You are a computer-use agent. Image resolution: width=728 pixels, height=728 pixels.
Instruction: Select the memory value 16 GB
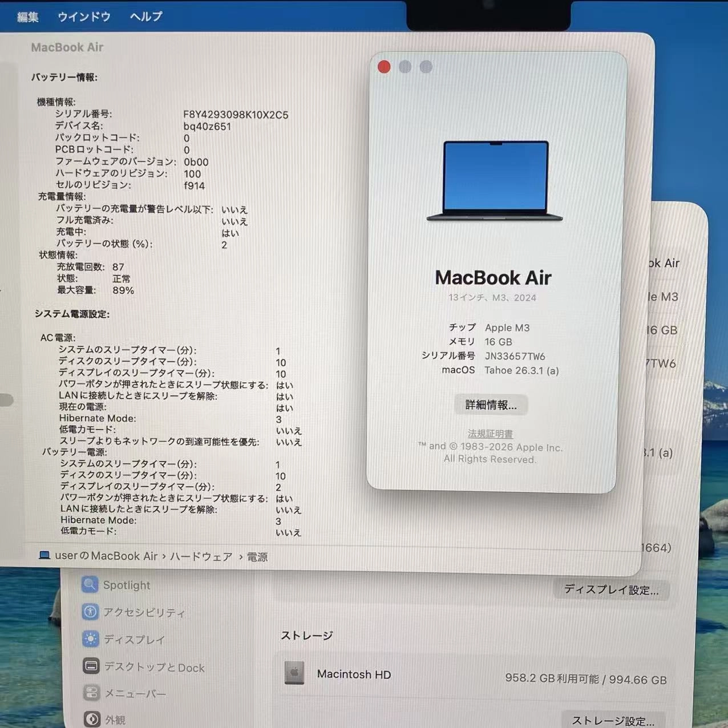[x=498, y=342]
